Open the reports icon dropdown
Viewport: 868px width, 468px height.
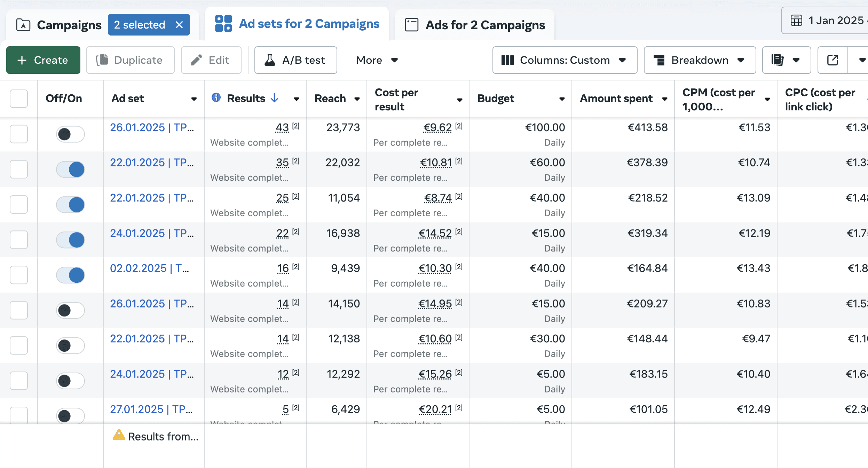(x=786, y=60)
